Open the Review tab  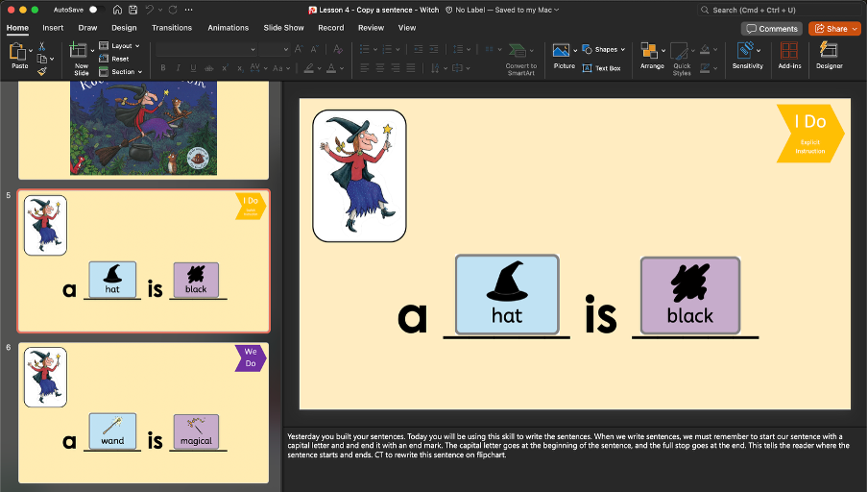pyautogui.click(x=371, y=28)
